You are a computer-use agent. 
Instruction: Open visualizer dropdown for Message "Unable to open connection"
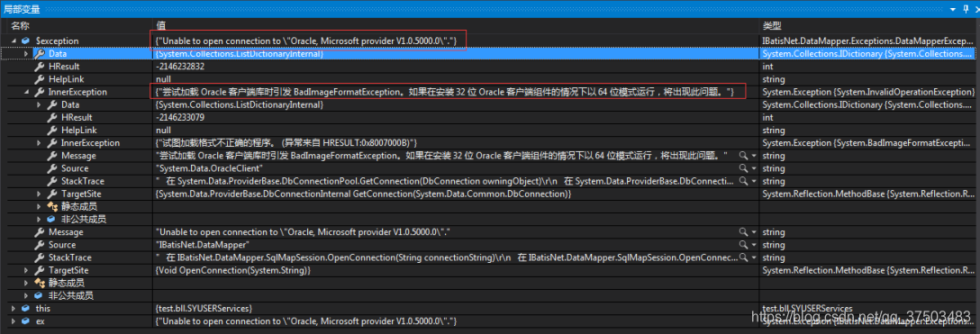click(753, 231)
